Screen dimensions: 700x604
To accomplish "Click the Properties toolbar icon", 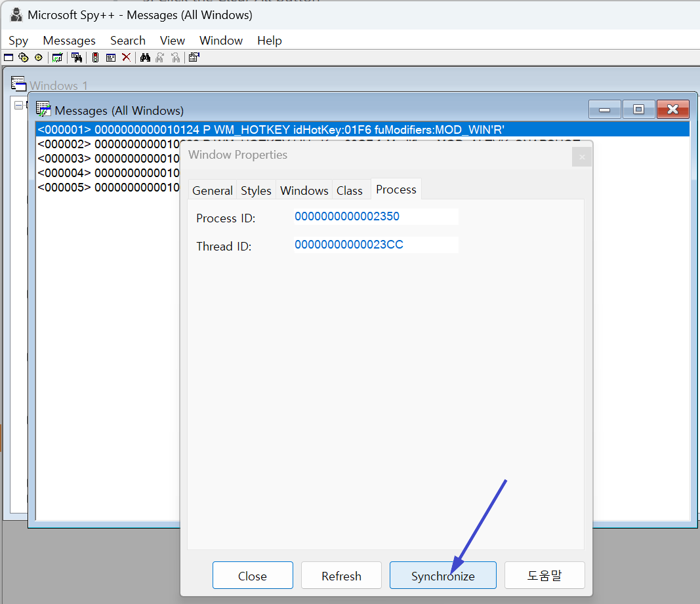I will (x=194, y=58).
